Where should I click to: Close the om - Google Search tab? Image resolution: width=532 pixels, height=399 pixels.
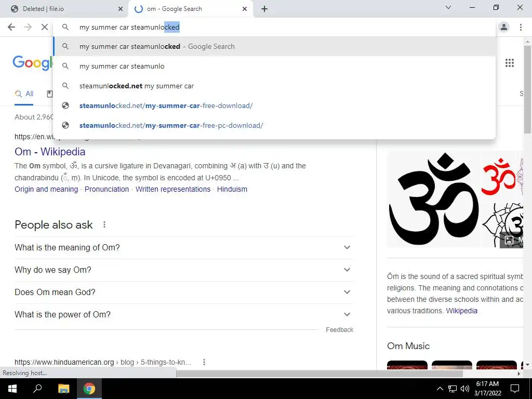245,9
